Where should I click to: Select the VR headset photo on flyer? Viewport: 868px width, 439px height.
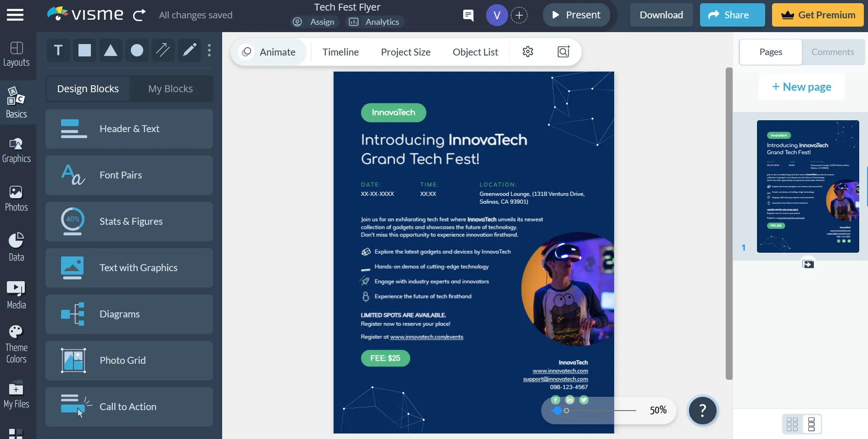click(568, 289)
